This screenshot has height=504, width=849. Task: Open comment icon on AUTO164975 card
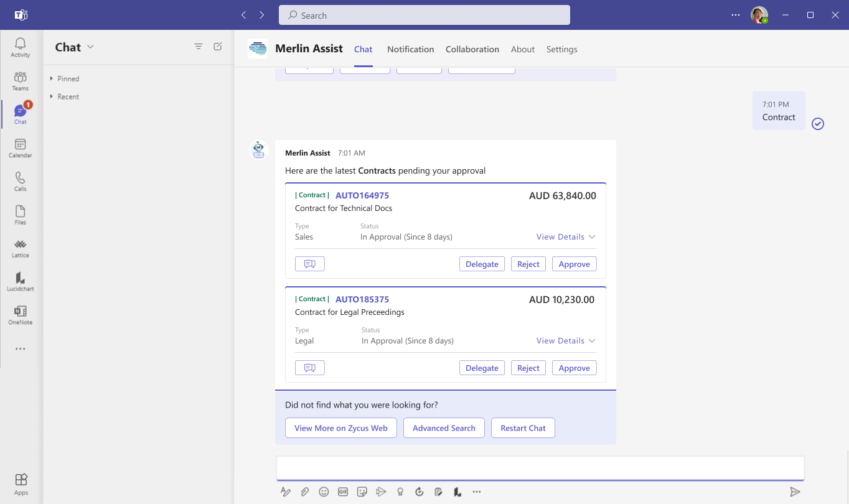coord(309,264)
